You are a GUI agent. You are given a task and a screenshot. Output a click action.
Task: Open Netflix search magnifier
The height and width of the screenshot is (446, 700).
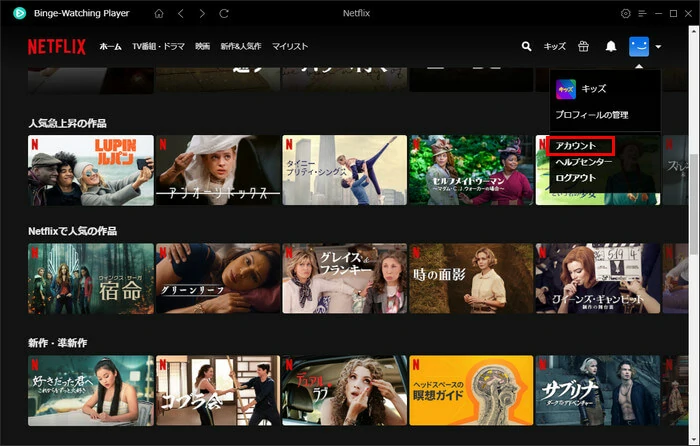pos(527,46)
